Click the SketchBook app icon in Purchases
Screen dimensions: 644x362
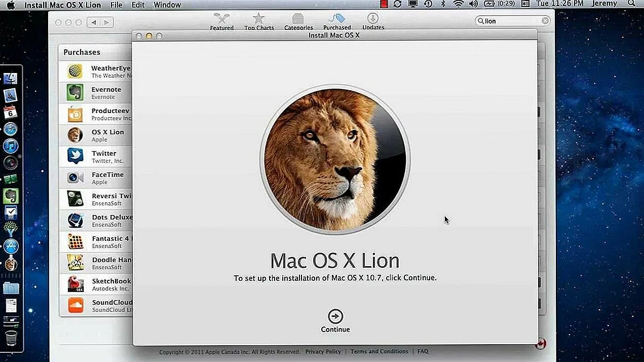pos(75,284)
